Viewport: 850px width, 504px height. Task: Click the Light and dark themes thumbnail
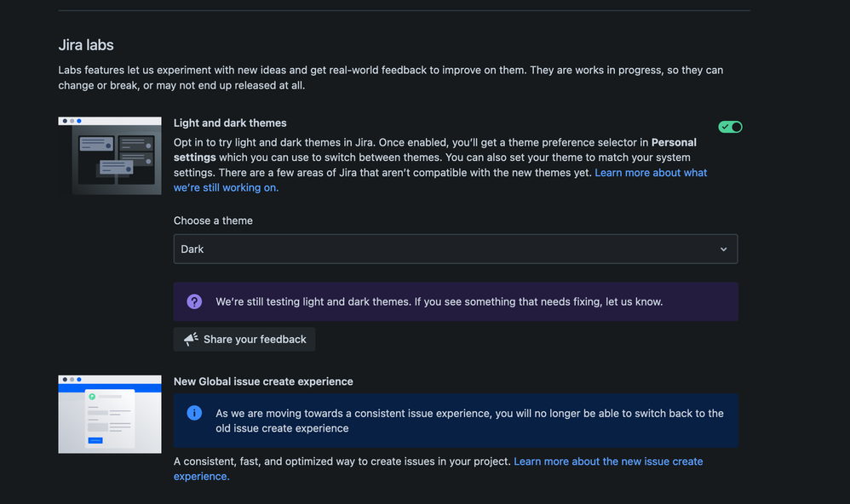coord(110,156)
